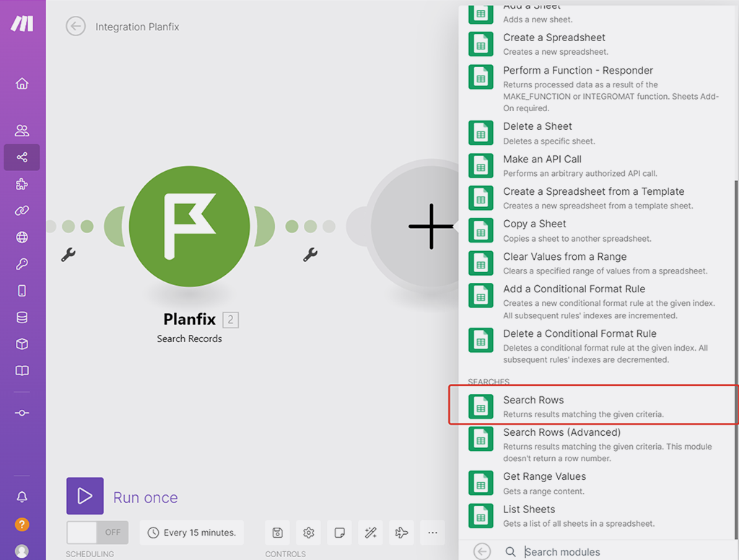This screenshot has width=739, height=560.
Task: Click the Auto-align magic wand icon
Action: [370, 533]
